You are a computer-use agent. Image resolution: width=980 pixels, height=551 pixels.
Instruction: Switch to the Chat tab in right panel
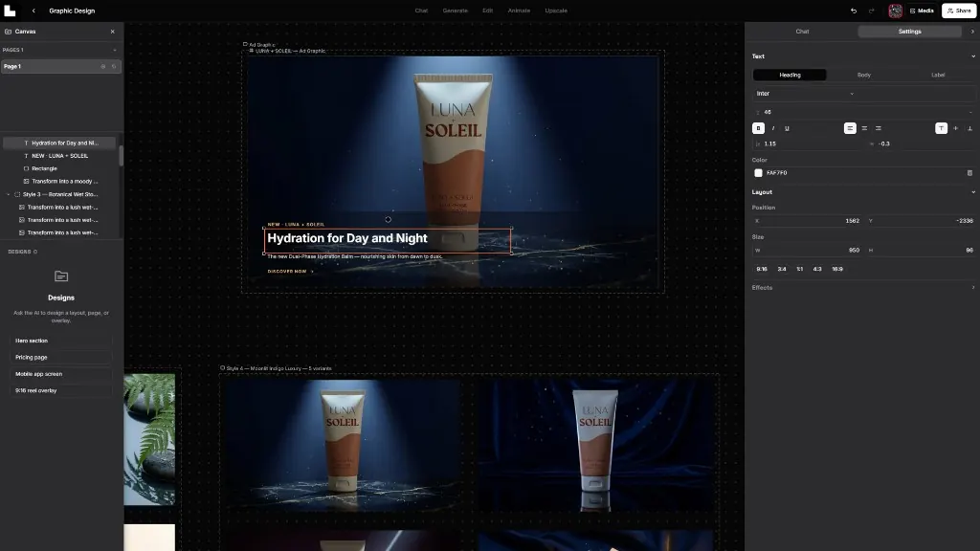802,32
